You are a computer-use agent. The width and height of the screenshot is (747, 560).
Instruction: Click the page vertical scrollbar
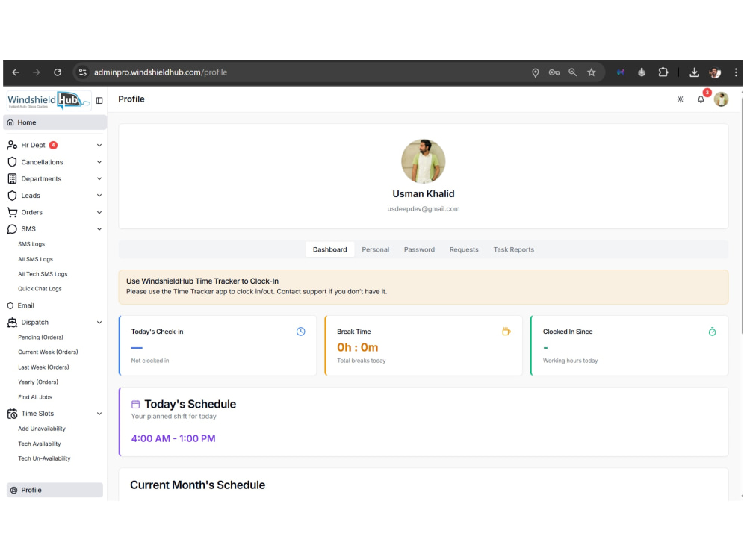(x=742, y=214)
